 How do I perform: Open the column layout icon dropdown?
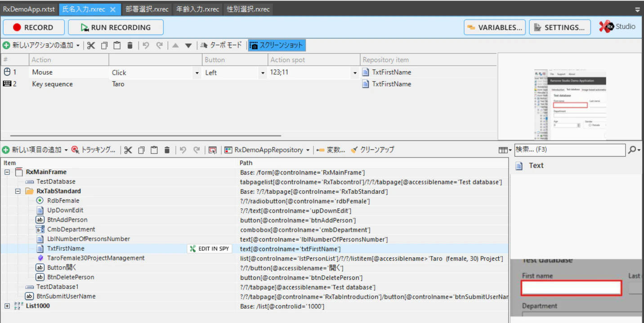click(x=505, y=150)
